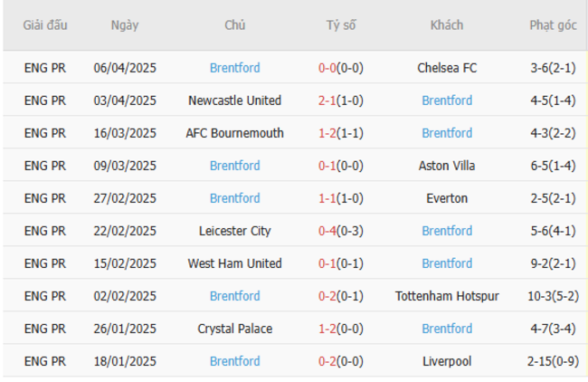The image size is (588, 382).
Task: Click West Ham United team name
Action: (234, 263)
